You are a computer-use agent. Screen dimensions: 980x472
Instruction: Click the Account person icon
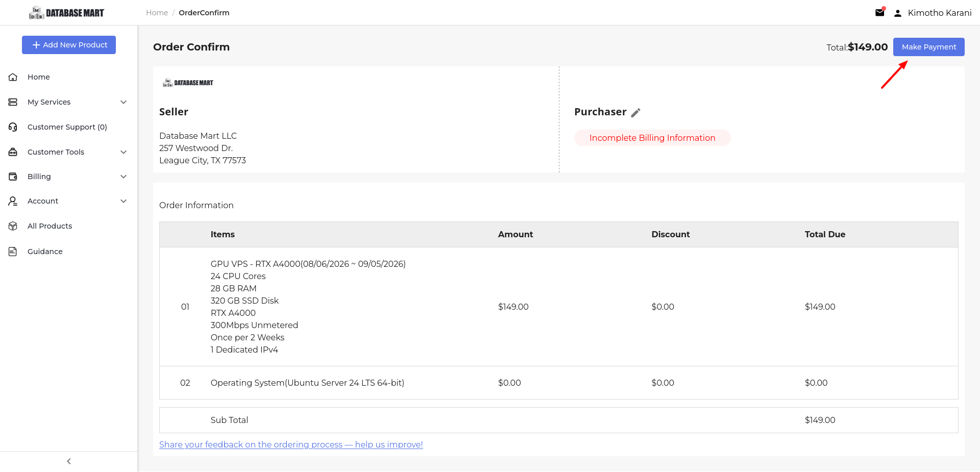pos(13,201)
